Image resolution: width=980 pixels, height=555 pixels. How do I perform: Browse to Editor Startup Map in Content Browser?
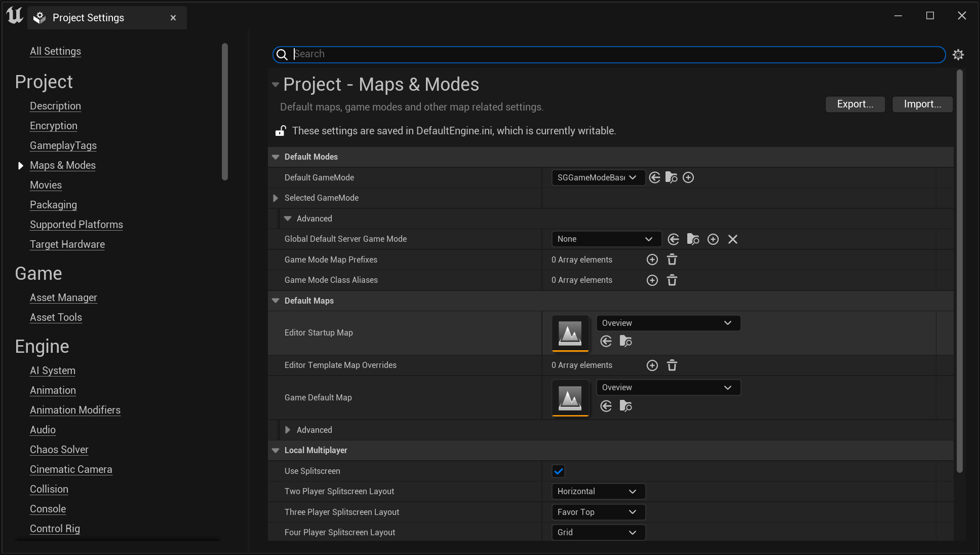tap(626, 341)
